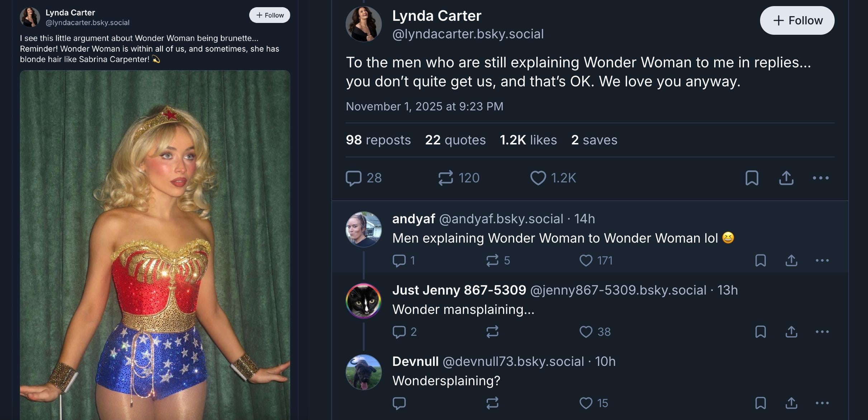The height and width of the screenshot is (420, 868).
Task: Open more options for main post
Action: [x=821, y=178]
